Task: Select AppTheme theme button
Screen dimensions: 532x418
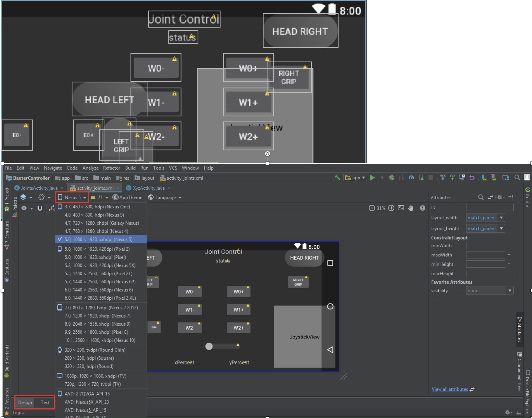Action: tap(127, 197)
